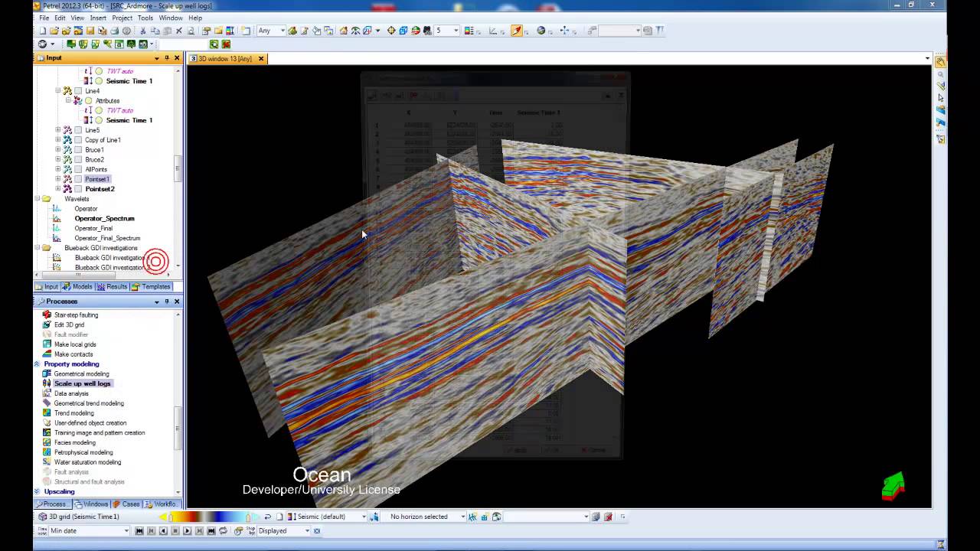Open the Seismic (default) template dropdown

pos(364,517)
